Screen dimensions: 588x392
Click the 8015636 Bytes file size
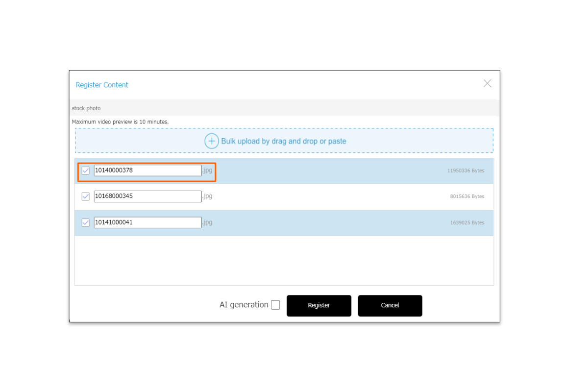coord(467,196)
